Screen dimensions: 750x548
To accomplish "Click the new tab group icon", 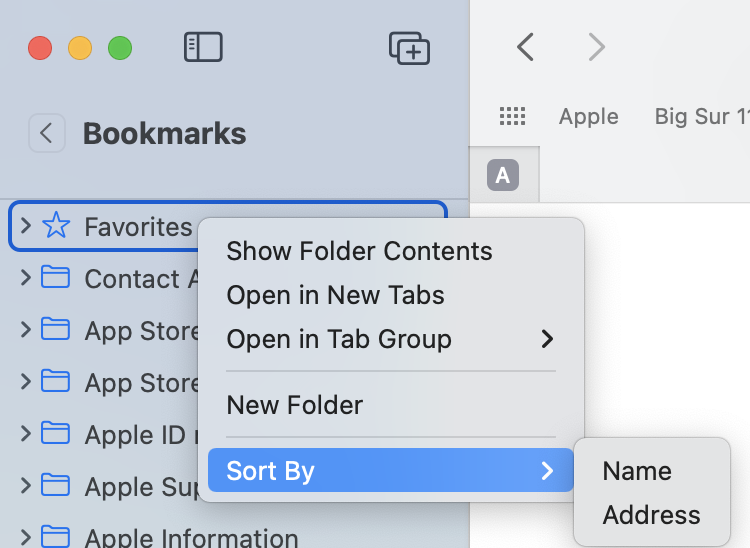I will coord(409,47).
